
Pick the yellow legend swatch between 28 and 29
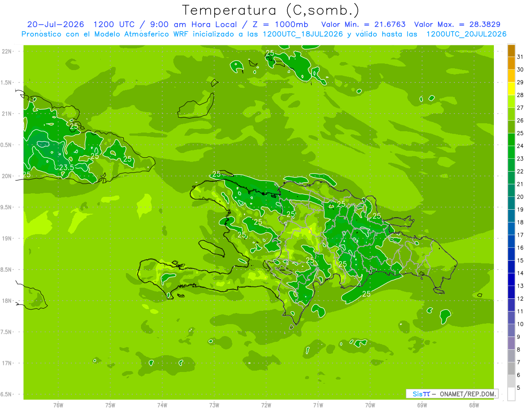coord(511,89)
